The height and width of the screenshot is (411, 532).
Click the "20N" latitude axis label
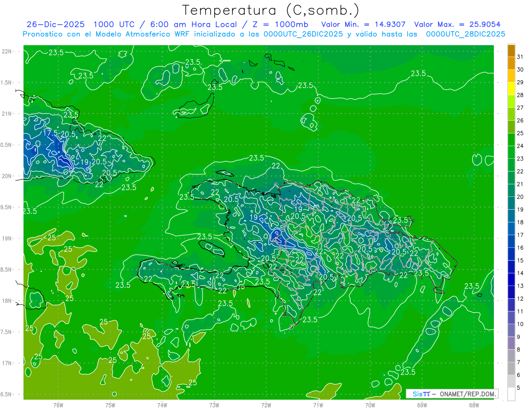[6, 176]
